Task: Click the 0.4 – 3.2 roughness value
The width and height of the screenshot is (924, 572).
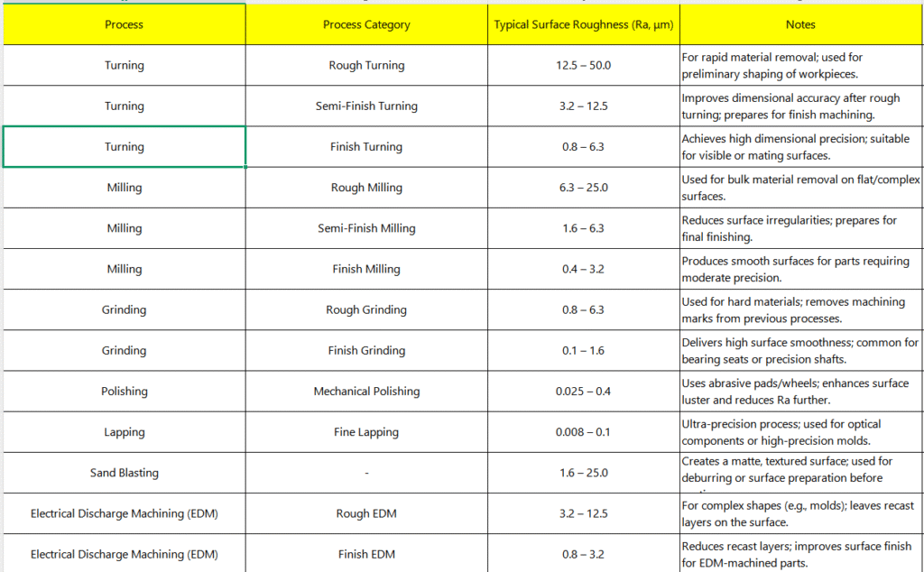Action: [x=583, y=269]
